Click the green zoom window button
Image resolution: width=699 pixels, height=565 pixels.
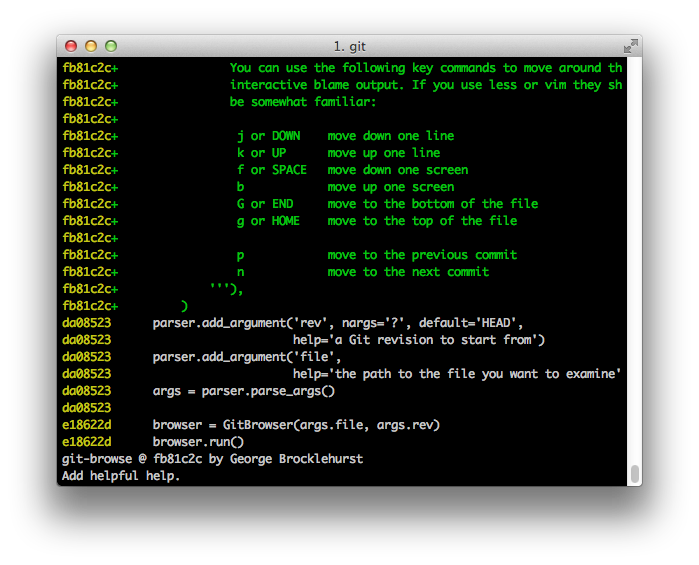point(111,46)
